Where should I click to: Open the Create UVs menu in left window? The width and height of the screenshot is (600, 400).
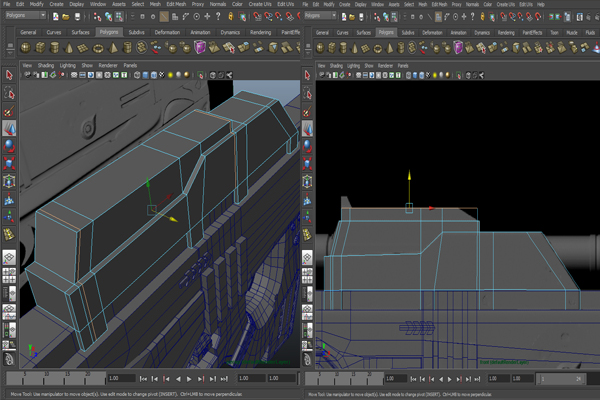[x=260, y=4]
